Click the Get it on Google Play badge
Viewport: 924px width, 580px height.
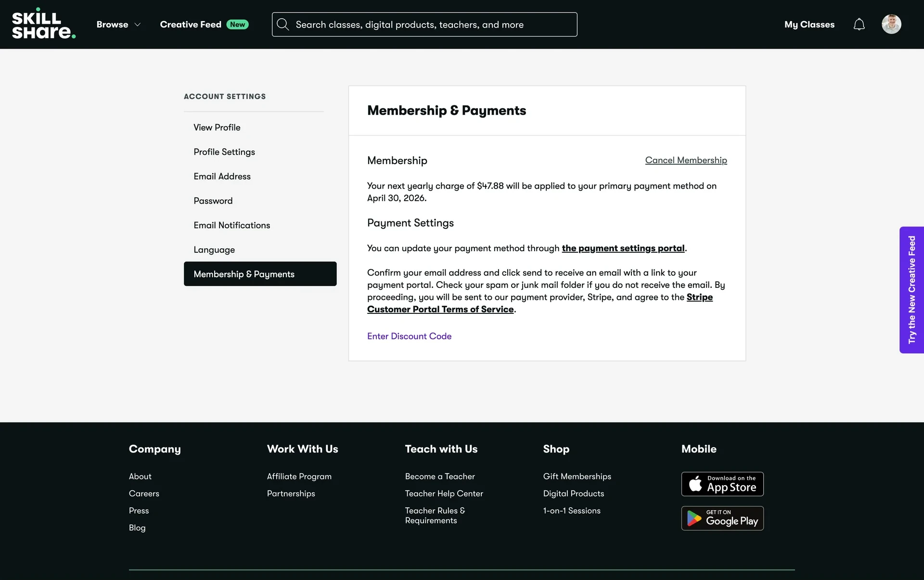[722, 518]
